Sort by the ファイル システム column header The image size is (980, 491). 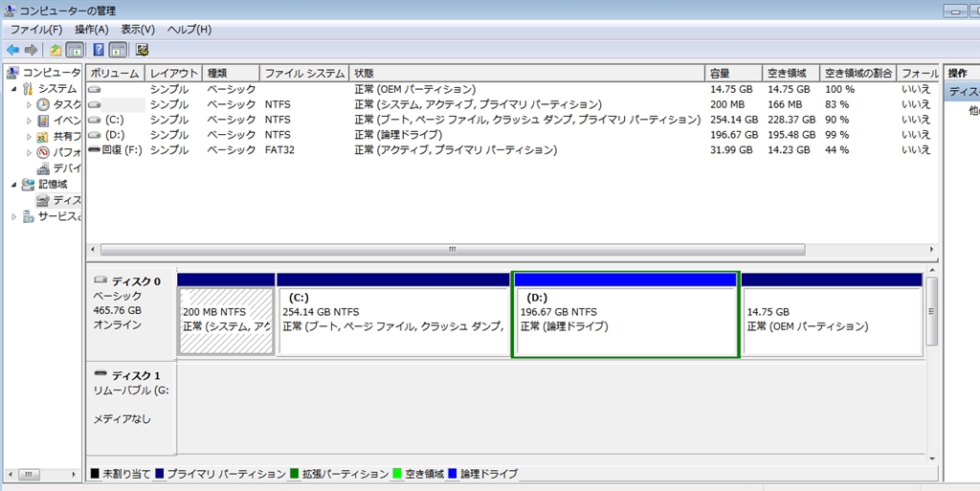tap(304, 73)
